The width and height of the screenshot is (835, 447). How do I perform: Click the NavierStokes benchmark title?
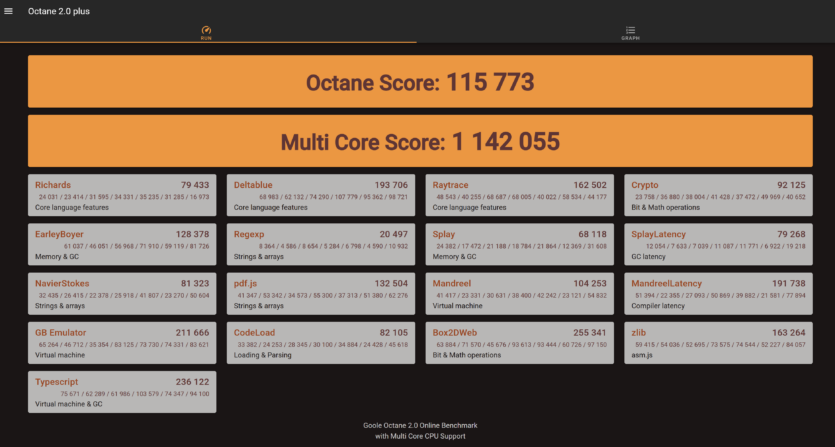[x=62, y=283]
